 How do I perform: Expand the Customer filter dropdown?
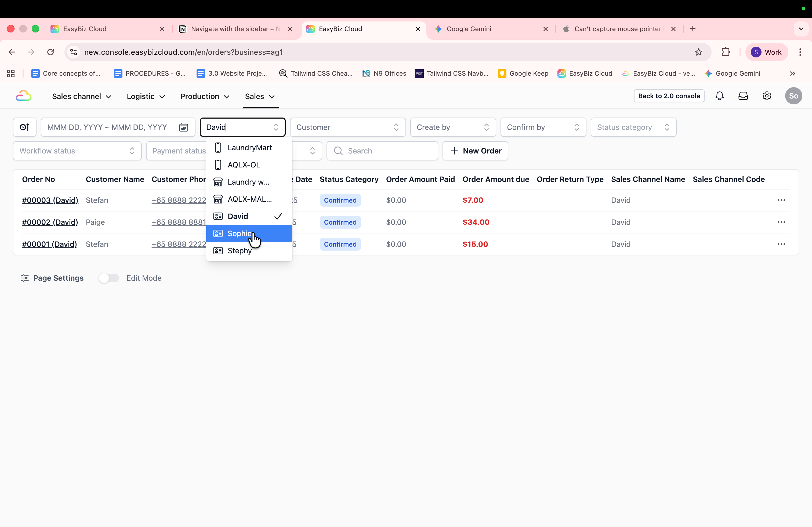347,127
